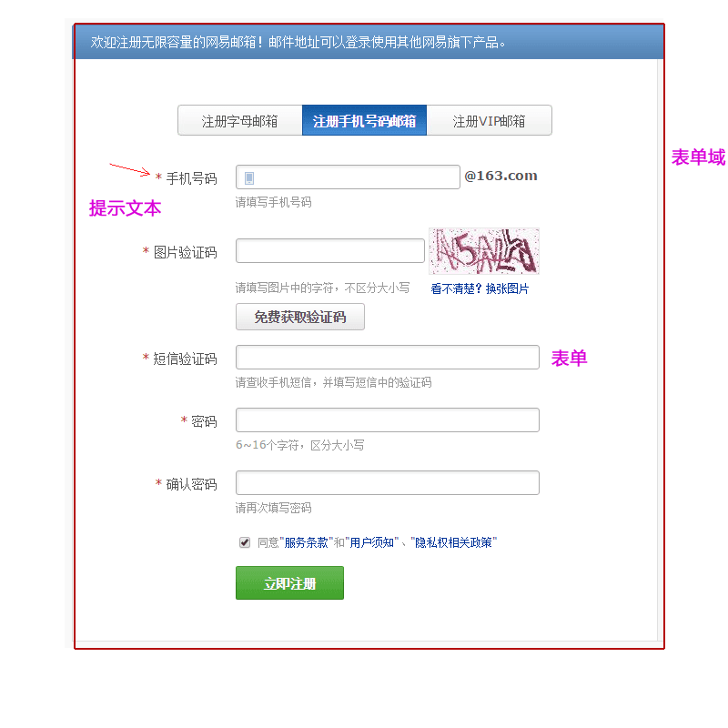This screenshot has height=728, width=728.
Task: Focus the 确认密码 input field
Action: click(x=388, y=483)
